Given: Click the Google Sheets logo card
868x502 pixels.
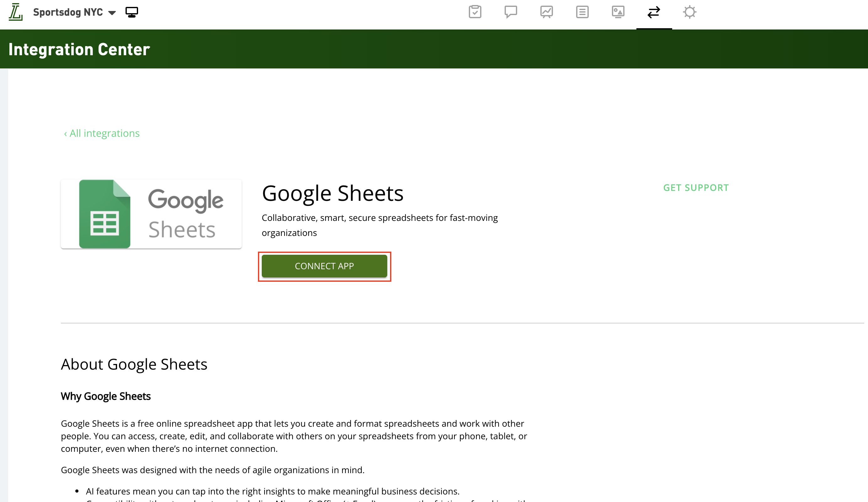Looking at the screenshot, I should [151, 214].
